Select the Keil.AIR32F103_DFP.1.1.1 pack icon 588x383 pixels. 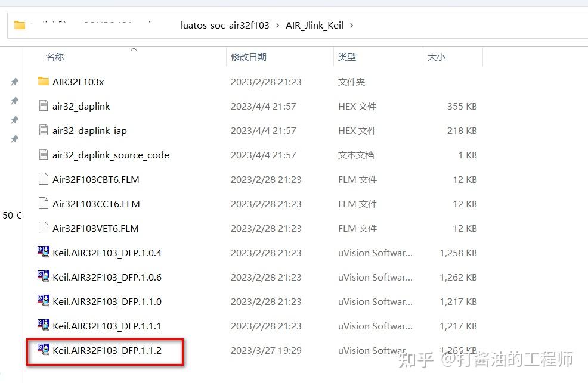pos(43,325)
